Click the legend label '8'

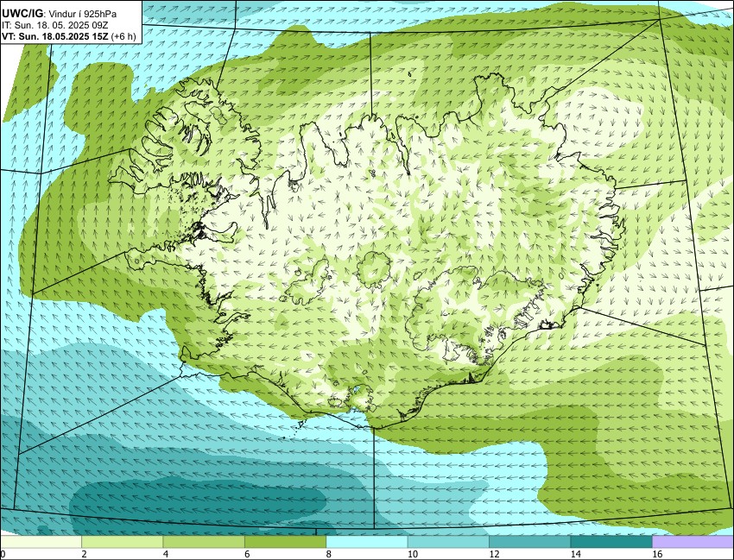pyautogui.click(x=329, y=554)
